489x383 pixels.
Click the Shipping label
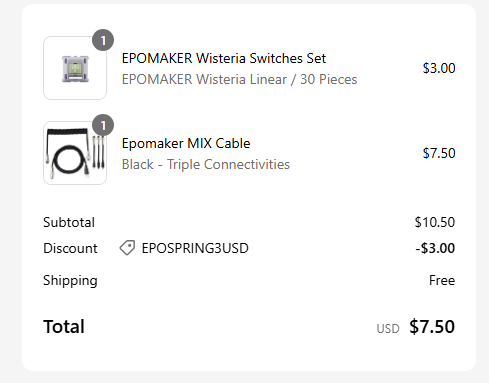(x=70, y=281)
